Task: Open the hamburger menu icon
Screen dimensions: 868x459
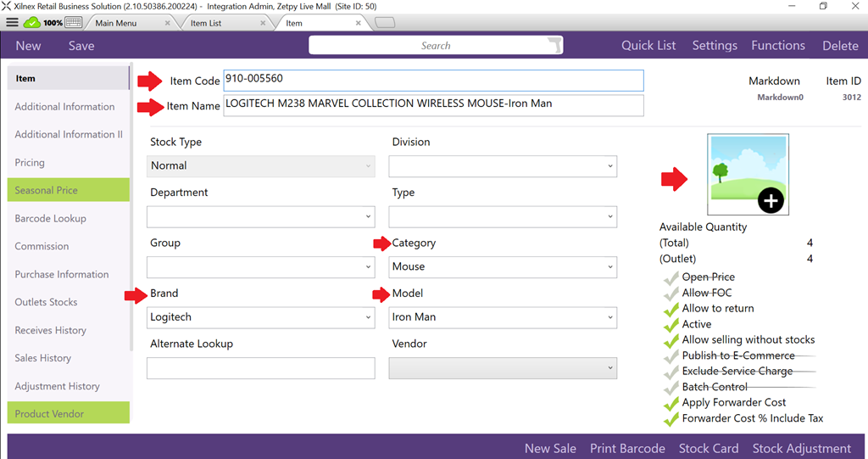Action: click(x=12, y=23)
